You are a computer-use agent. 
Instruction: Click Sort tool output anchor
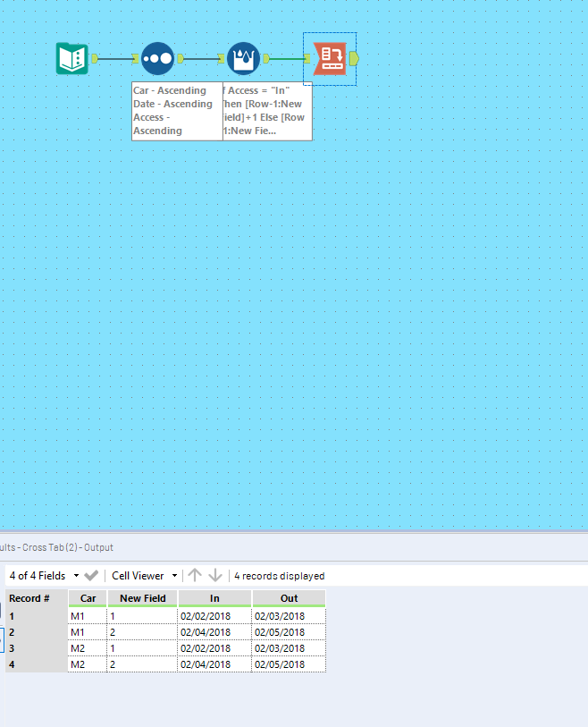[181, 58]
